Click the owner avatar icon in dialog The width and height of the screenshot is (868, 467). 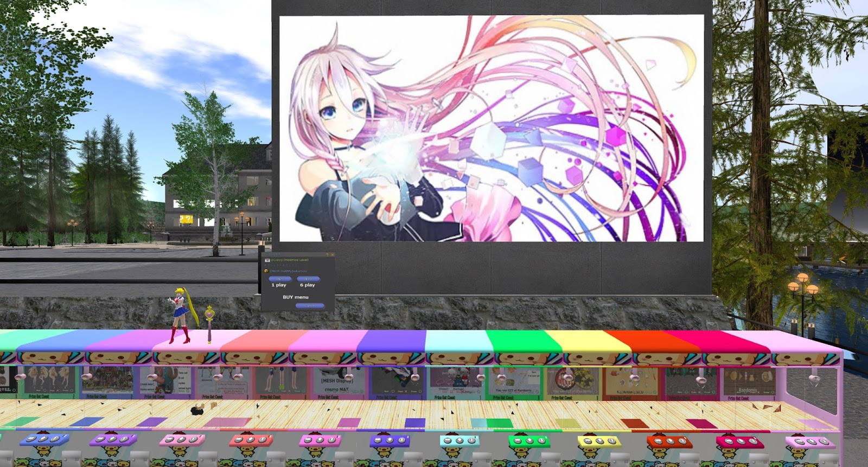[x=267, y=260]
